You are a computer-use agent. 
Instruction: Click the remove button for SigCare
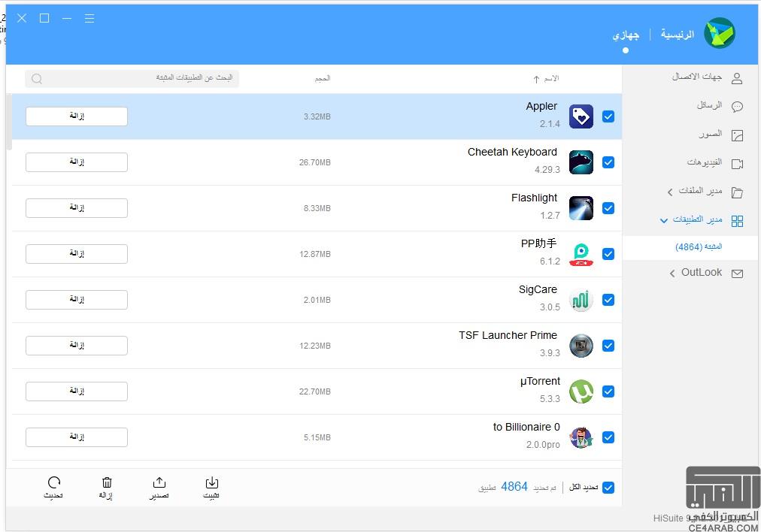coord(77,300)
